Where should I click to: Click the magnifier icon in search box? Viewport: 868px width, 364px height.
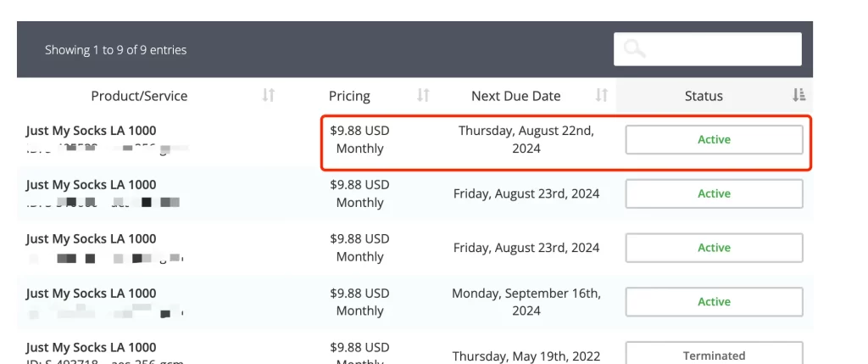click(634, 48)
